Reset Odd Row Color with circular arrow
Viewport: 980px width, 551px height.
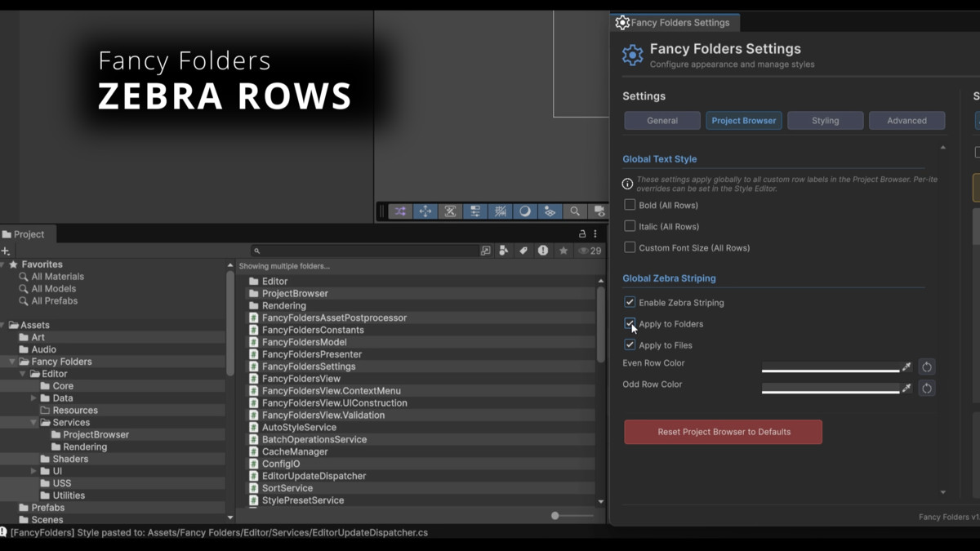click(x=926, y=388)
